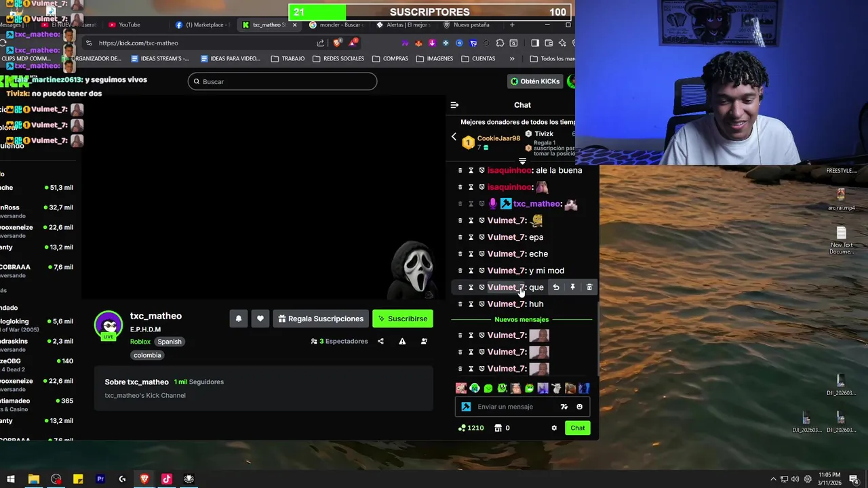
Task: Share this page from the address bar
Action: coord(320,43)
